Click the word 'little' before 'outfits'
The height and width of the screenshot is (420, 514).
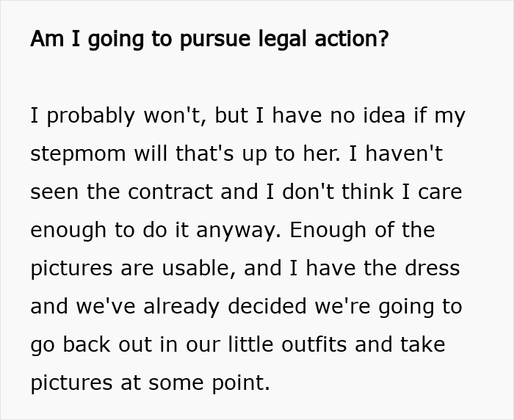(x=250, y=344)
